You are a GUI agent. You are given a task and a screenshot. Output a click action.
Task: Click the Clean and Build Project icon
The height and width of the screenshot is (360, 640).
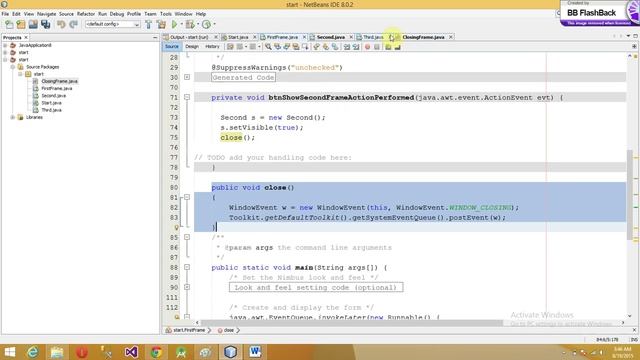click(161, 24)
